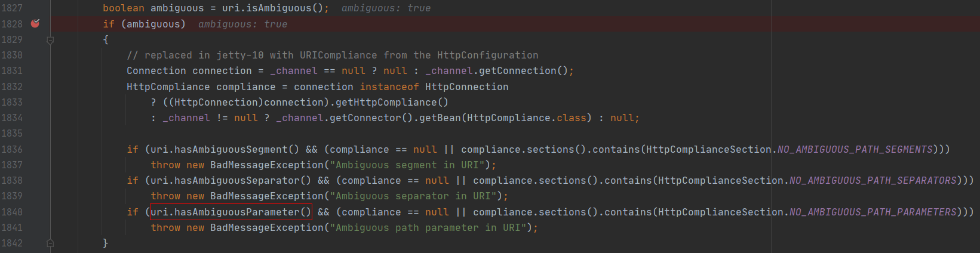Click the red-boxed uri.hasAmbiguousParameter() call

[231, 212]
